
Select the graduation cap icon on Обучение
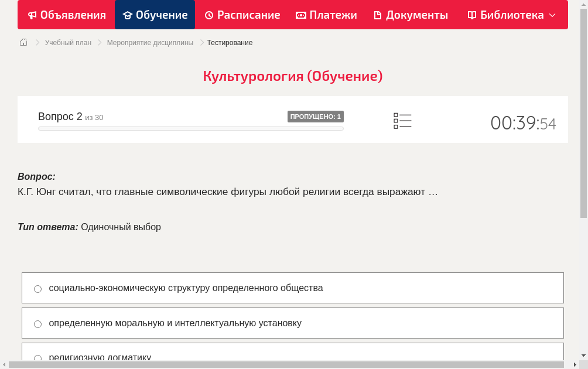128,15
